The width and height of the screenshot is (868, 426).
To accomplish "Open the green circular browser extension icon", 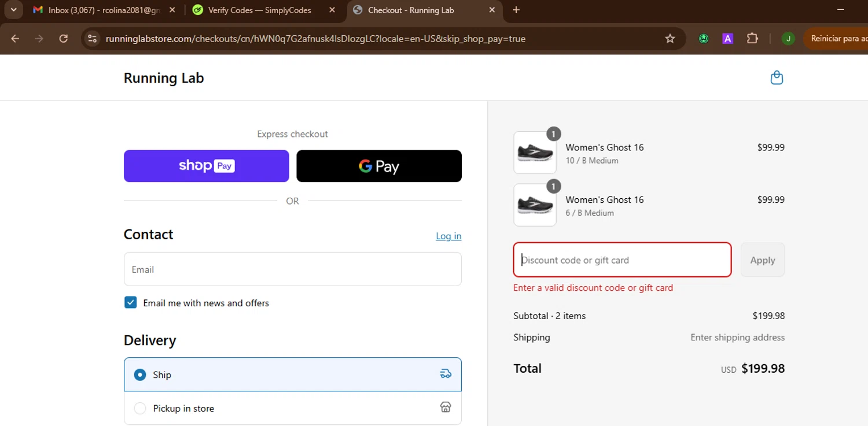I will [704, 39].
